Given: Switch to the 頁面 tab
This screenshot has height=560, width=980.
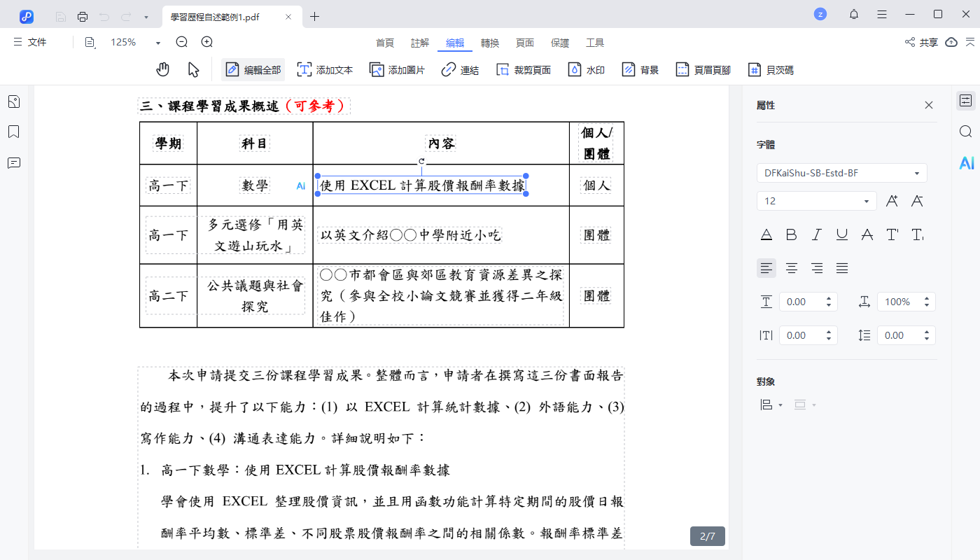Looking at the screenshot, I should point(525,43).
